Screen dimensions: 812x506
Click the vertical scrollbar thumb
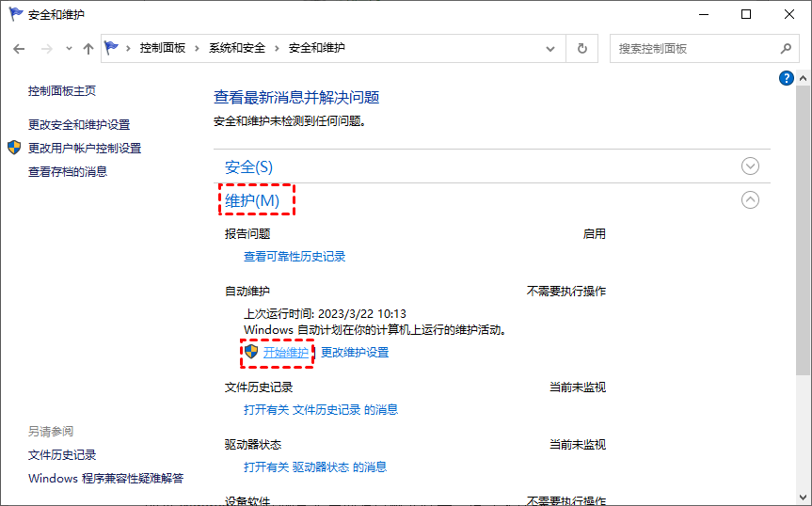click(x=803, y=230)
